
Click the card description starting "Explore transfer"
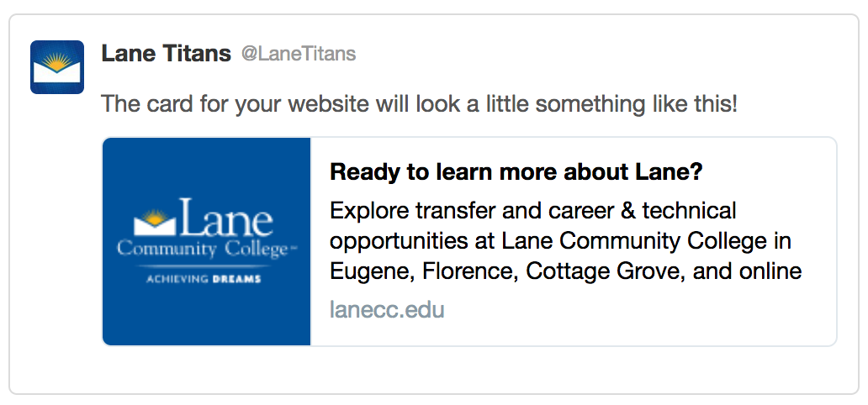566,241
